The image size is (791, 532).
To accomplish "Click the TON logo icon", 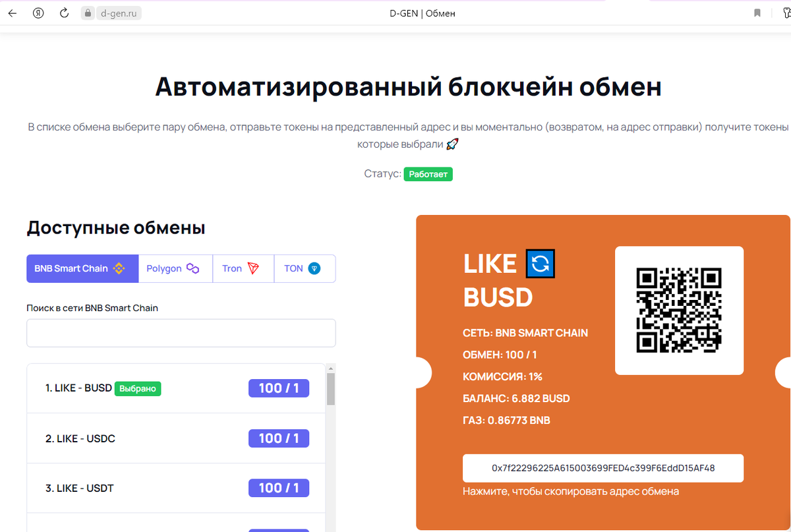I will click(x=314, y=268).
